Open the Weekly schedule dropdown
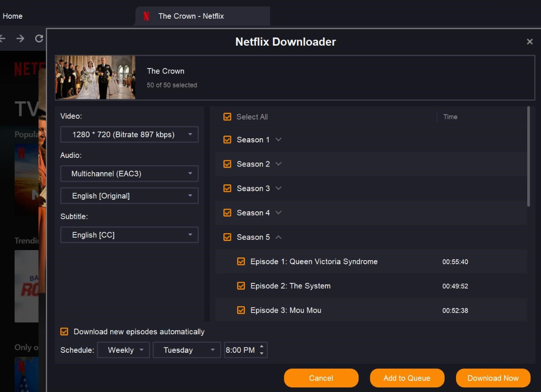The height and width of the screenshot is (392, 541). (123, 350)
